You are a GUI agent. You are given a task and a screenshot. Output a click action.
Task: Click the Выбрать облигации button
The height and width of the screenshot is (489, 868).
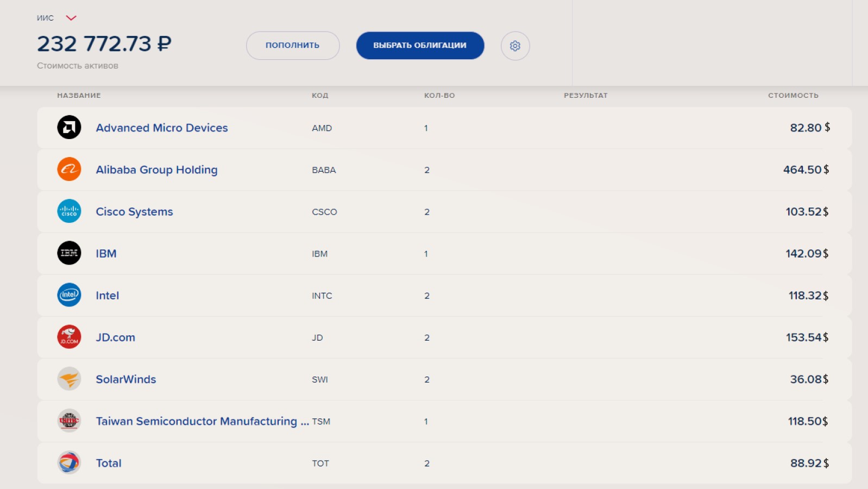[x=420, y=46]
